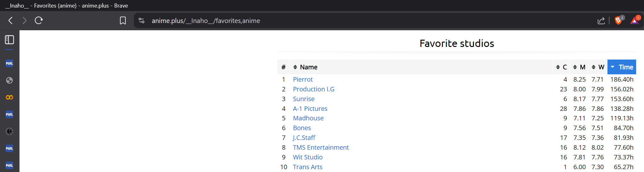Sort studios by Time column
644x172 pixels.
click(622, 67)
